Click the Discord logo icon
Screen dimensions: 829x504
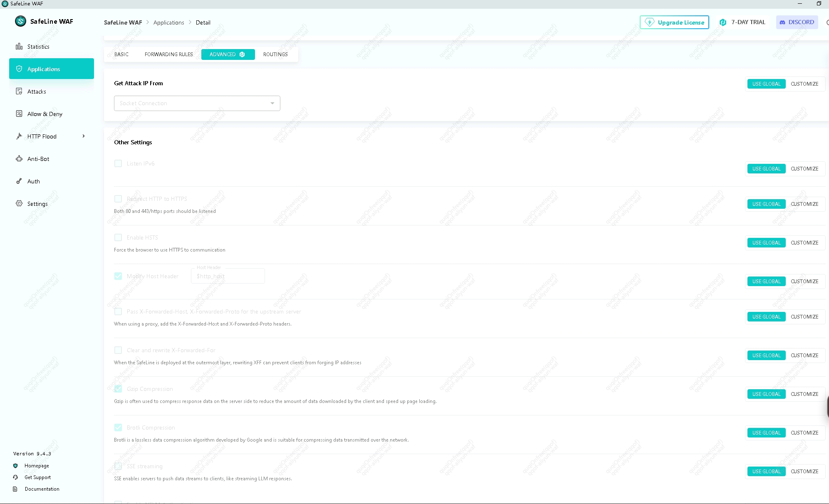point(782,22)
